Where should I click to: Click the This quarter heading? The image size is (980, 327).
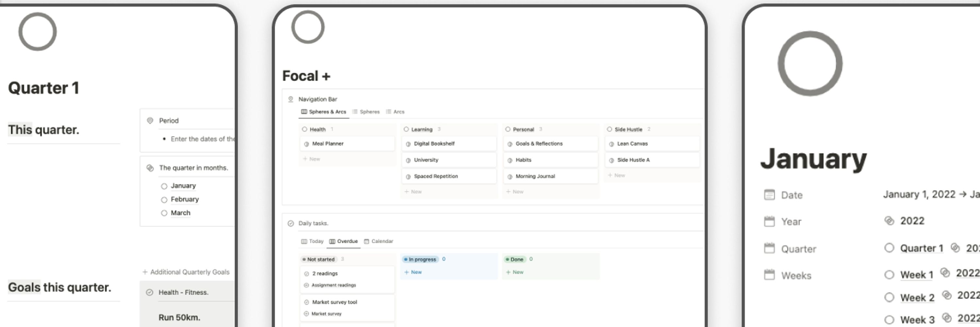pos(43,130)
